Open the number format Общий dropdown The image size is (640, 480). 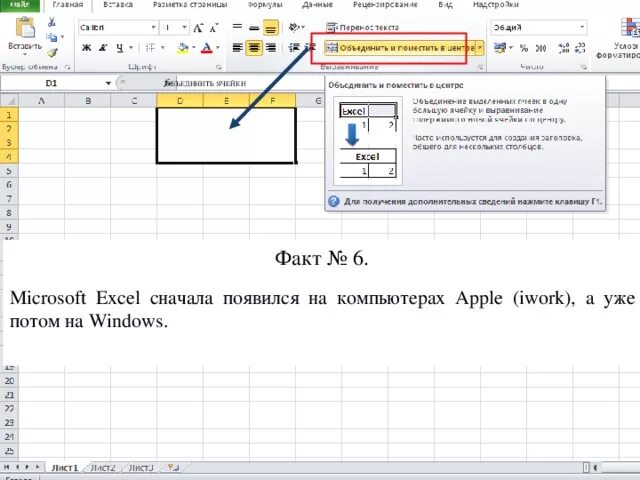pyautogui.click(x=582, y=27)
